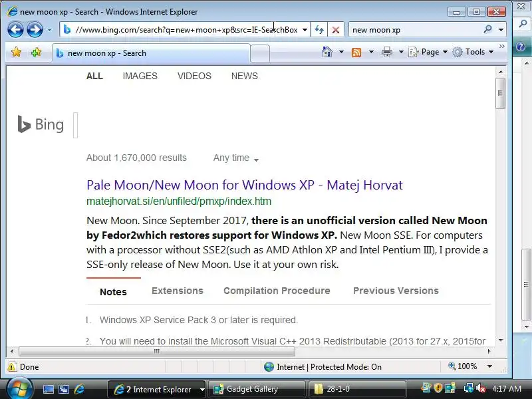532x399 pixels.
Task: Open the 'Any time' filter dropdown
Action: 236,158
